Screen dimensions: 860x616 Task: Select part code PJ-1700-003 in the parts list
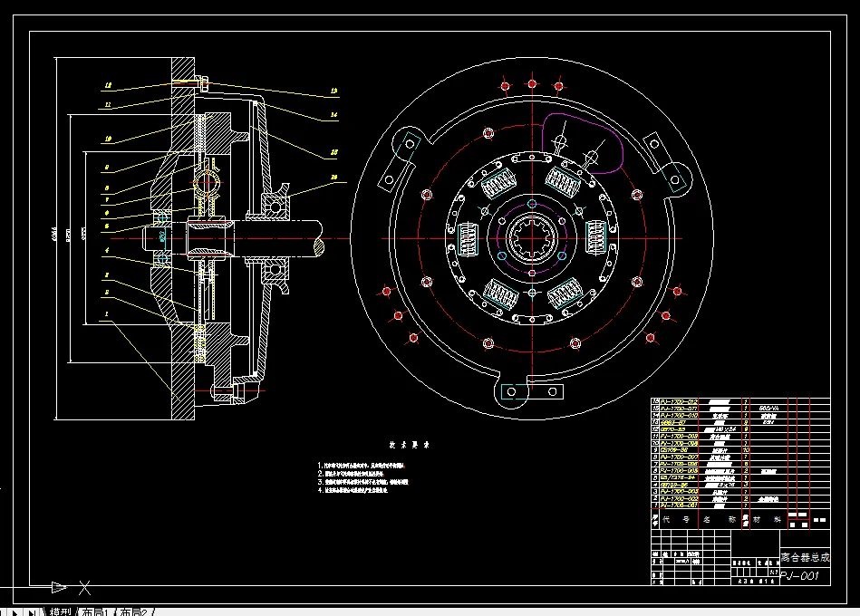click(679, 492)
